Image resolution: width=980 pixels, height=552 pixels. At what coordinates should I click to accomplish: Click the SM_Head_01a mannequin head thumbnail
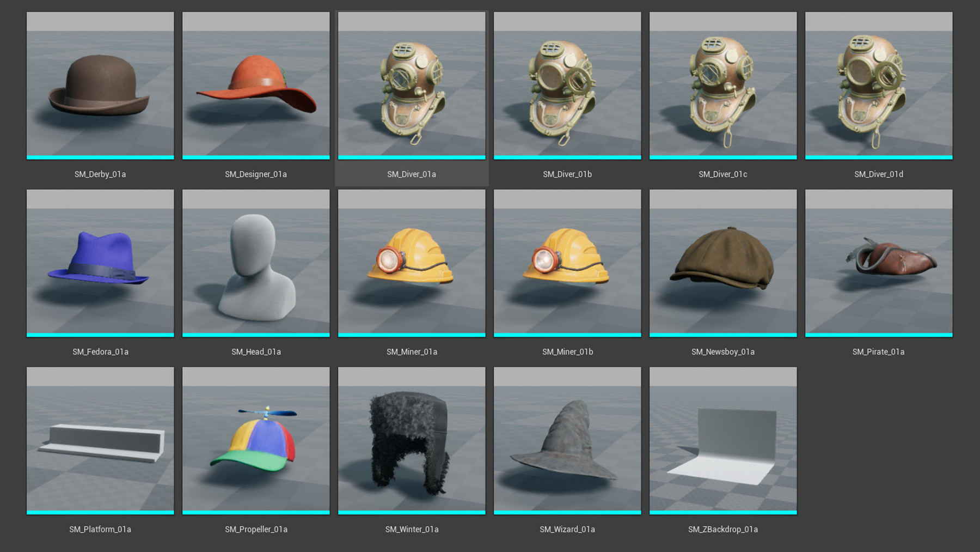pos(256,262)
